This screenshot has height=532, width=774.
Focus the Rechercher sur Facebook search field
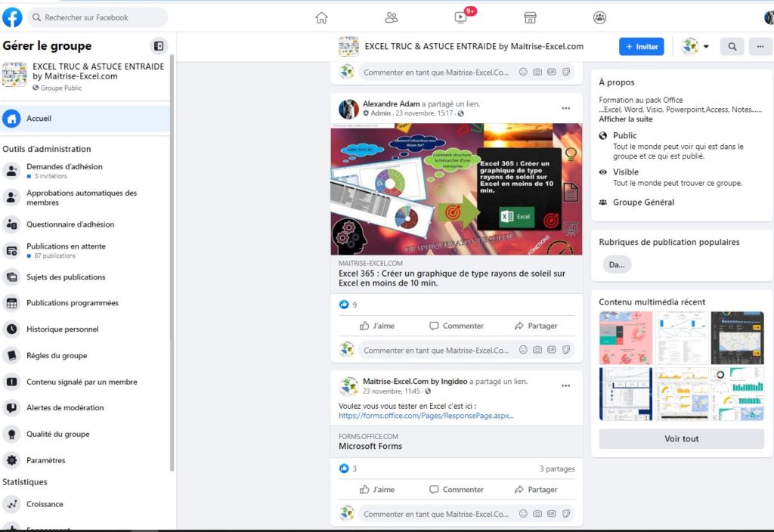point(98,17)
